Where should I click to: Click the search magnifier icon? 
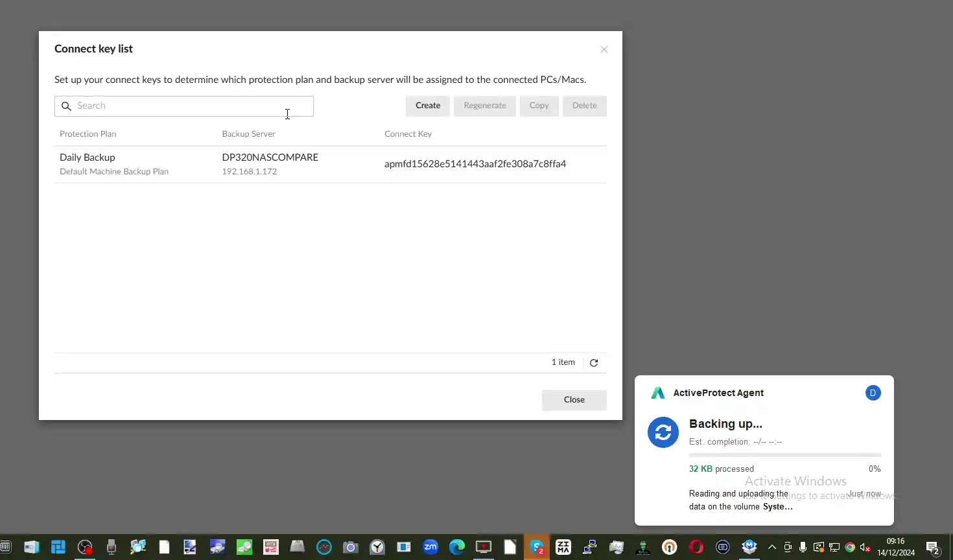click(67, 106)
